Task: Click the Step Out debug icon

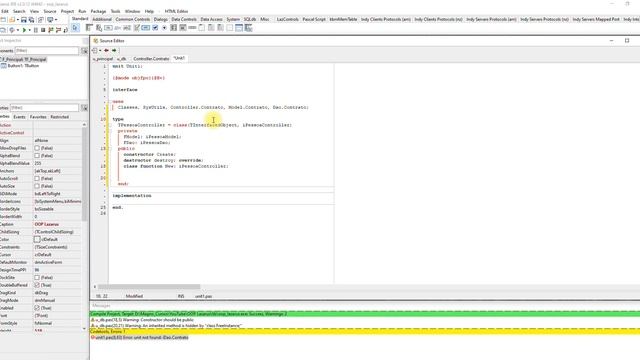Action: pyautogui.click(x=65, y=30)
